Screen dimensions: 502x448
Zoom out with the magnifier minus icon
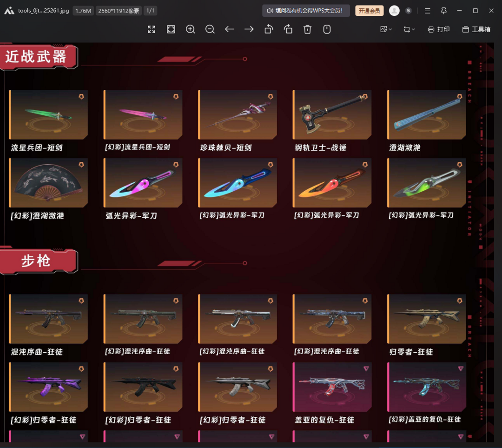[210, 29]
